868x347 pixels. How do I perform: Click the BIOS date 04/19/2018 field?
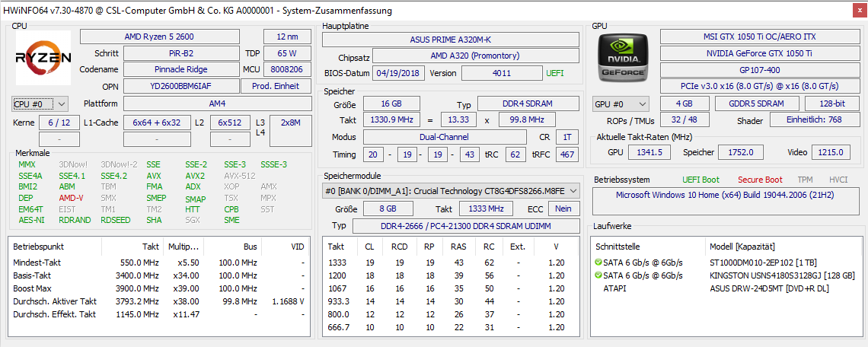coord(399,73)
